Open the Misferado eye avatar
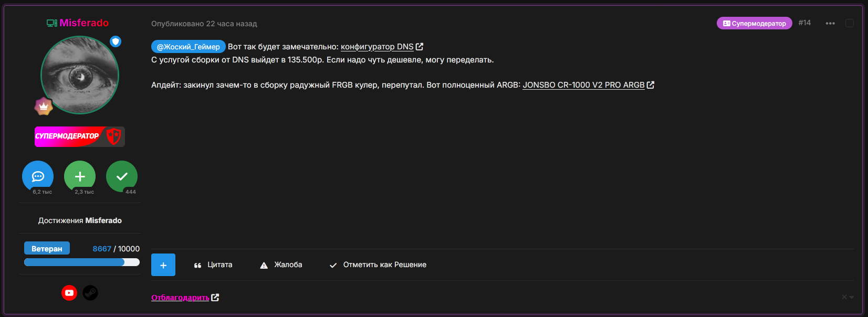Image resolution: width=868 pixels, height=317 pixels. [x=80, y=75]
